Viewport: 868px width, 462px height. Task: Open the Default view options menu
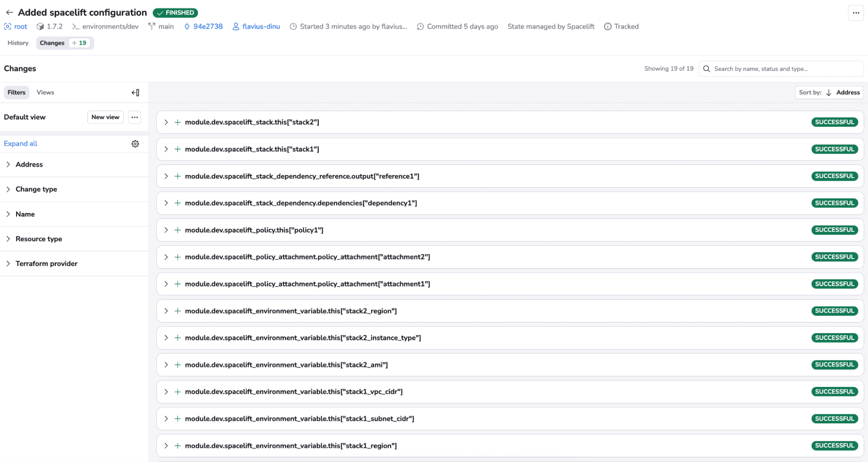click(135, 117)
